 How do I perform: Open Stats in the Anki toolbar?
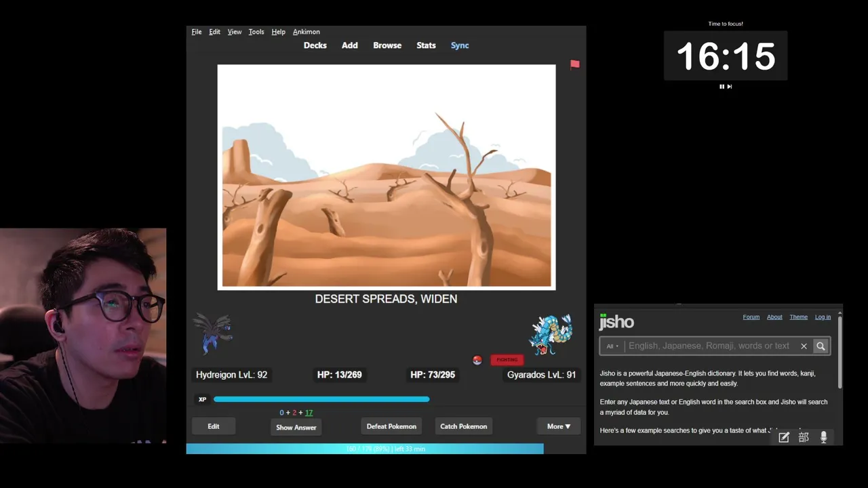coord(426,45)
